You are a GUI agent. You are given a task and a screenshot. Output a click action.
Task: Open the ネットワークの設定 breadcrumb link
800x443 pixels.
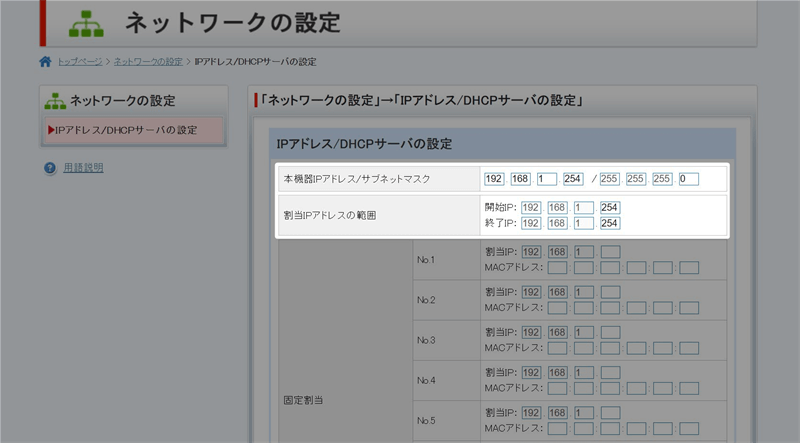[x=148, y=62]
